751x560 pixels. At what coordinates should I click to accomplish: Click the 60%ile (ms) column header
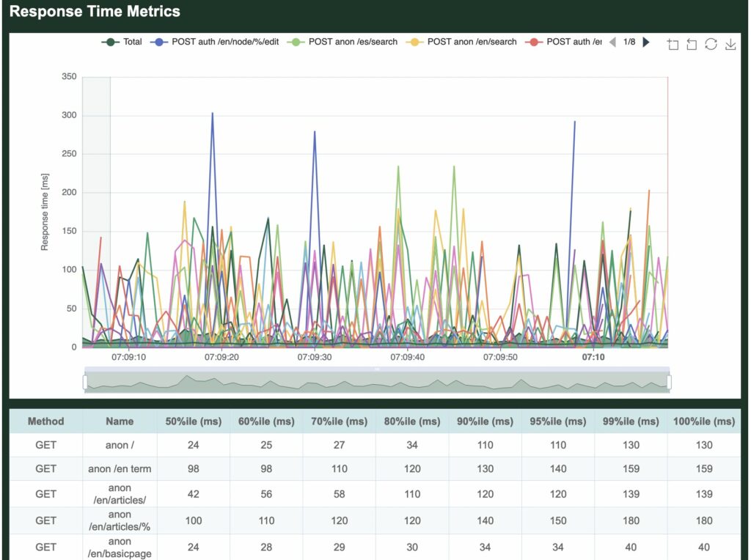[266, 421]
